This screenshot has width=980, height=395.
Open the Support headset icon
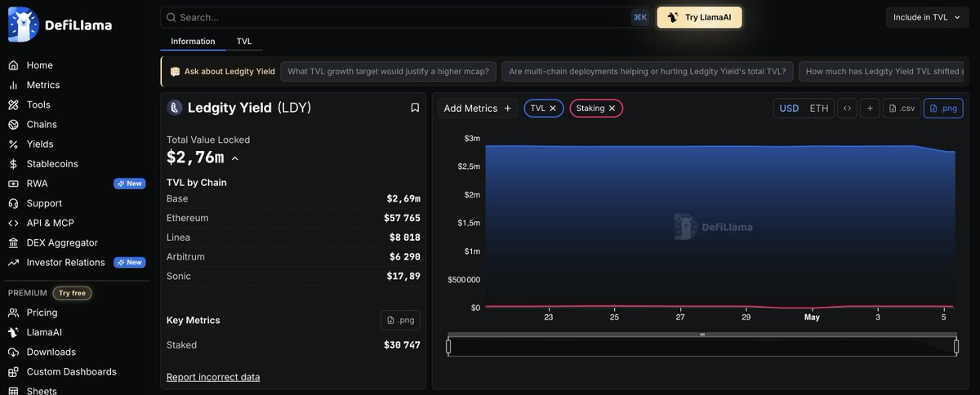(13, 203)
